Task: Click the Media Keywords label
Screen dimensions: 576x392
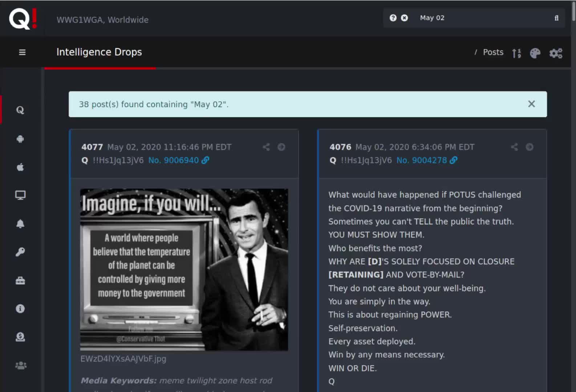Action: [119, 380]
